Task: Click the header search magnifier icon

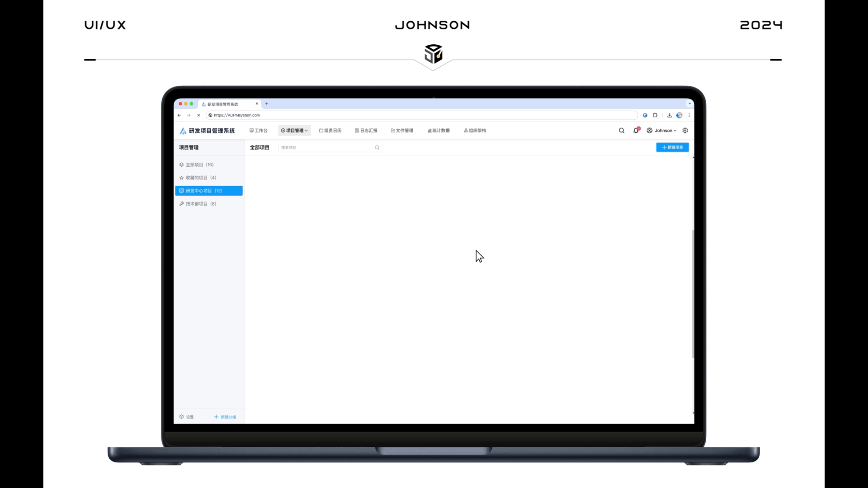Action: tap(622, 131)
